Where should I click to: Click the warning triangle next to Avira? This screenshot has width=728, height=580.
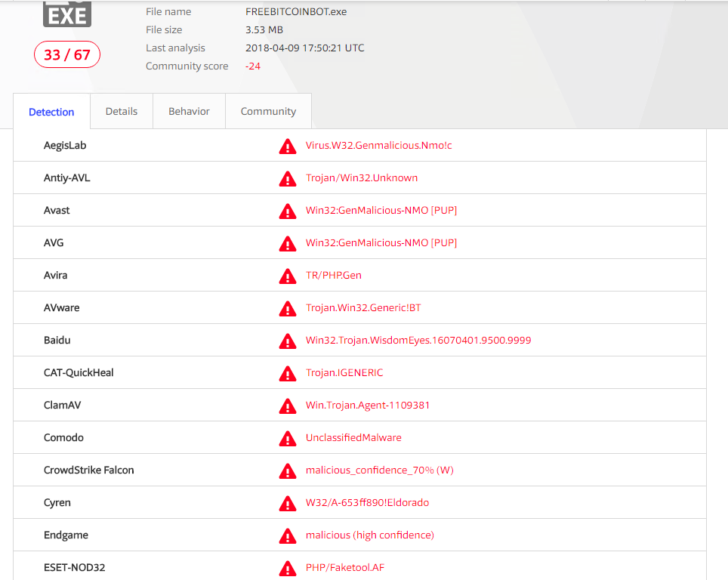point(287,276)
